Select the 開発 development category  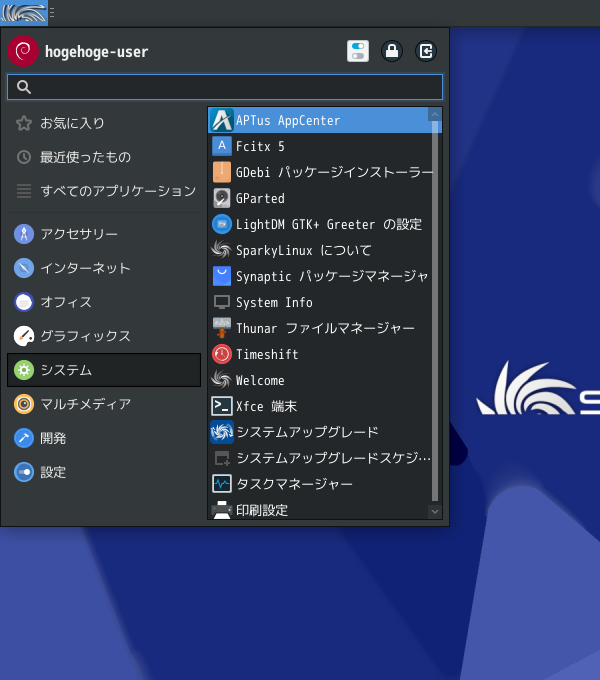(x=104, y=438)
